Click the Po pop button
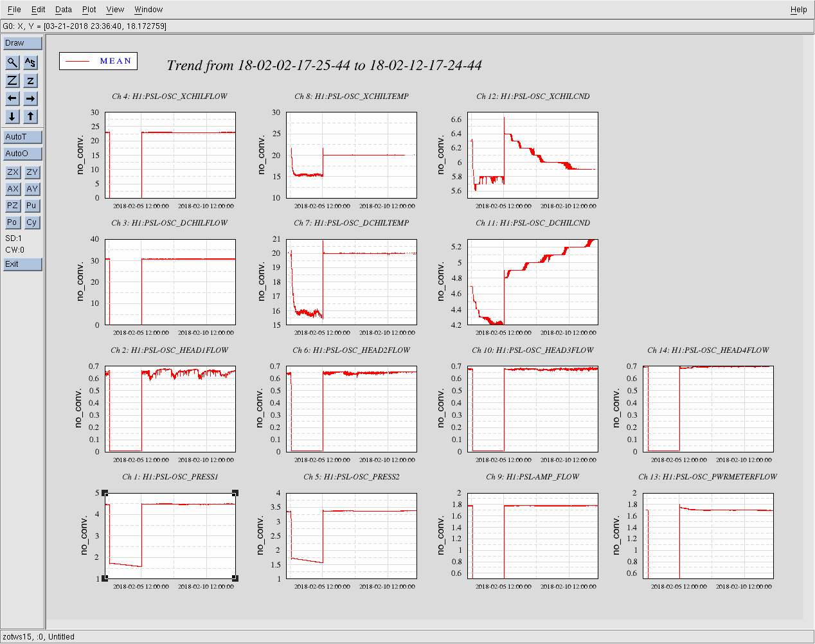815x644 pixels. pyautogui.click(x=12, y=222)
